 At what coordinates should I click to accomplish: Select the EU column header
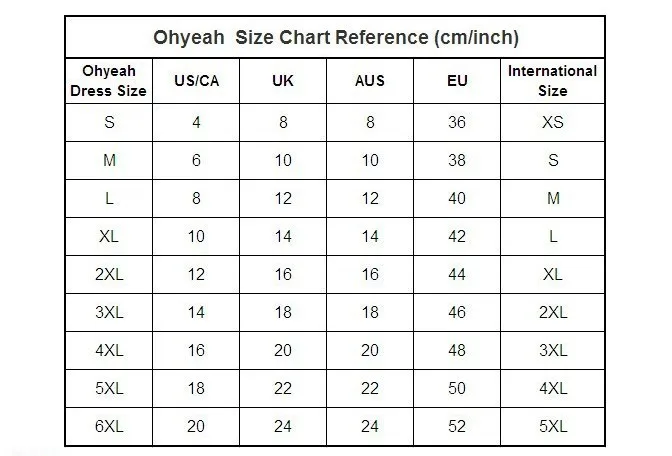[x=457, y=81]
